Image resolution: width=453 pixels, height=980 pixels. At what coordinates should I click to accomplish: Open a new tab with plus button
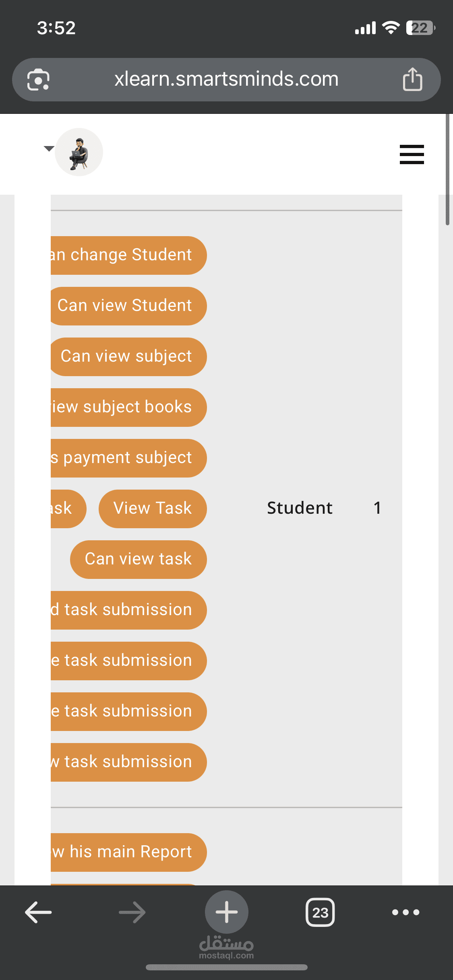[x=226, y=912]
